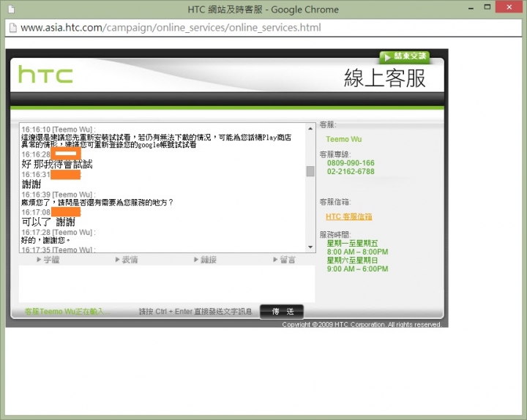Click into the message input box
Image resolution: width=527 pixels, height=420 pixels.
(x=167, y=284)
